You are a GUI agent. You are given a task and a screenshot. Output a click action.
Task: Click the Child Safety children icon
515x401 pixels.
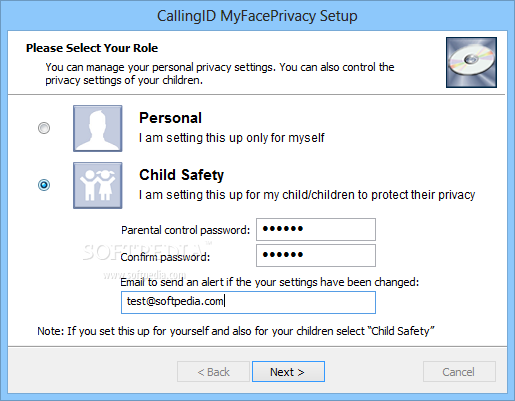pyautogui.click(x=98, y=185)
